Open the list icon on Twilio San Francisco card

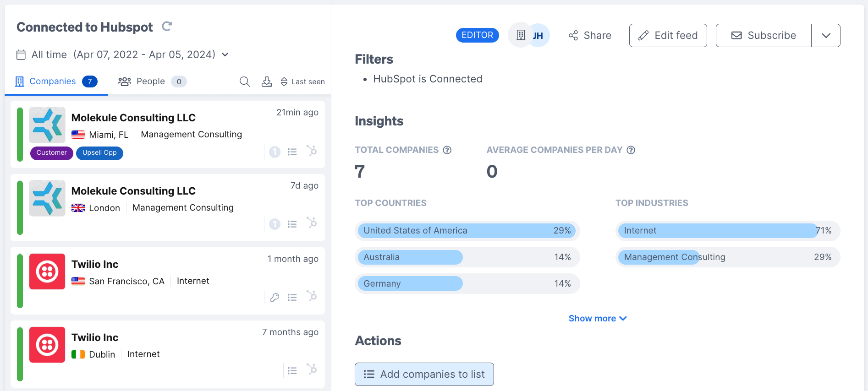(292, 298)
